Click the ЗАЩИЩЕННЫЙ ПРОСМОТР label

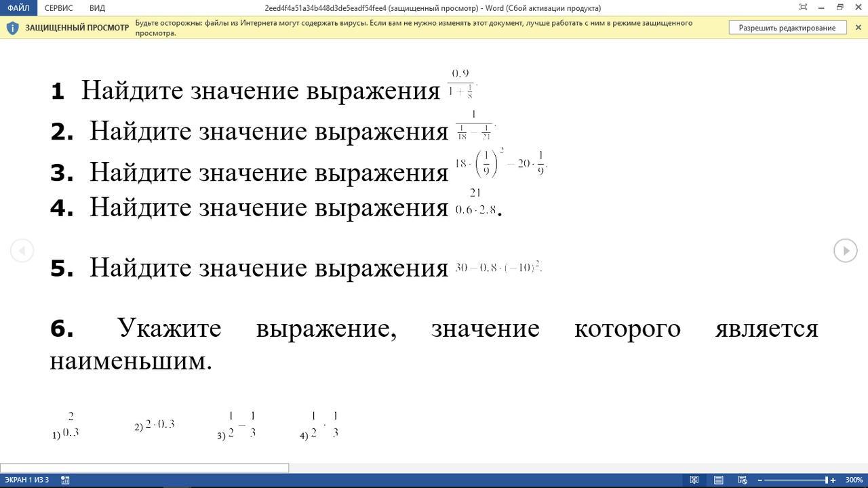[x=77, y=28]
